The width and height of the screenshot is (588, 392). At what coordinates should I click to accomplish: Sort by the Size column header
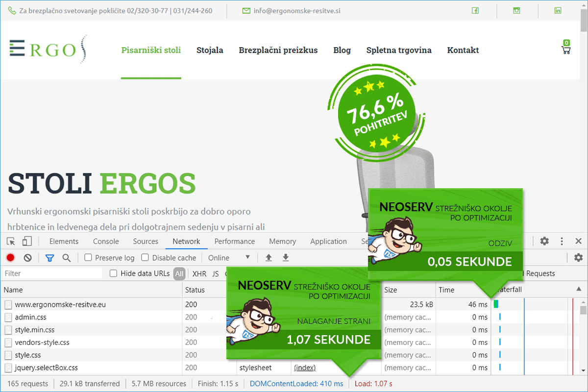[408, 290]
